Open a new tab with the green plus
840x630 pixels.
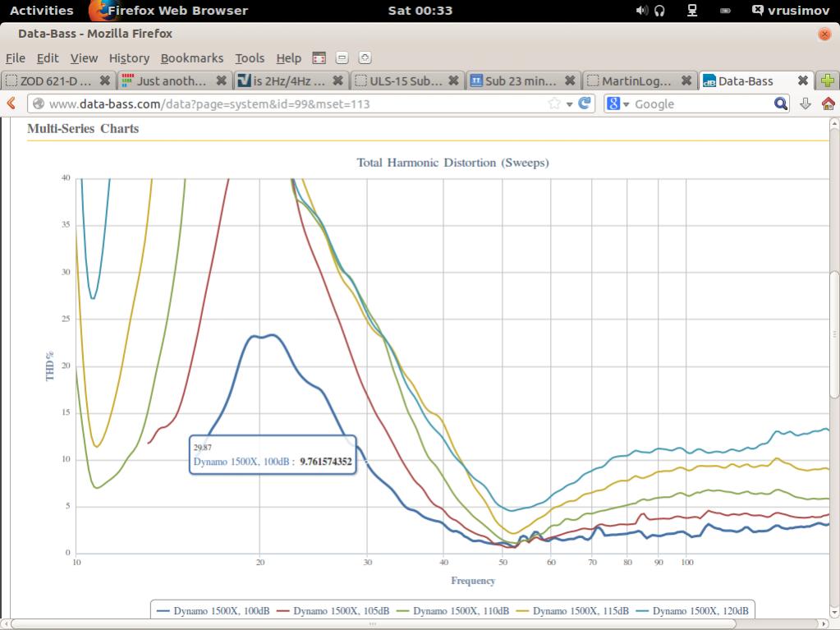point(828,80)
